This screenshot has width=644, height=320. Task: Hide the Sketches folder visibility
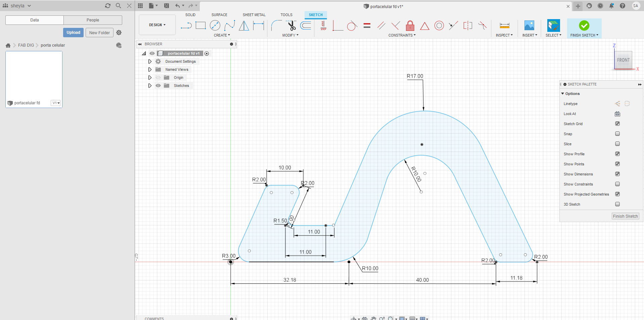[x=158, y=86]
